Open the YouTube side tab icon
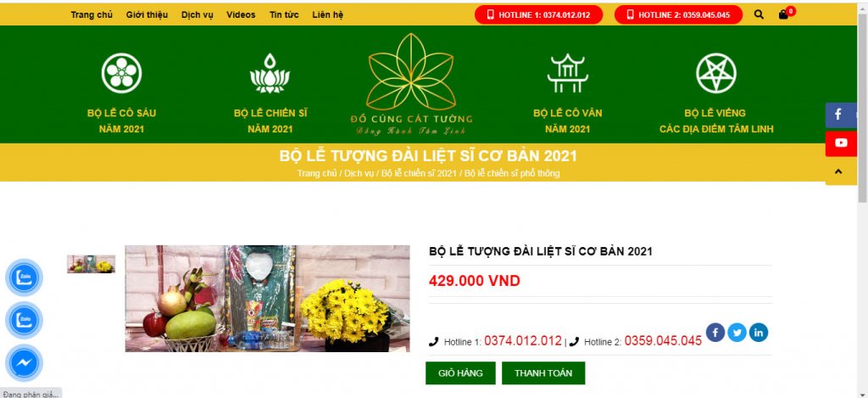Viewport: 868px width, 398px height. pos(841,143)
